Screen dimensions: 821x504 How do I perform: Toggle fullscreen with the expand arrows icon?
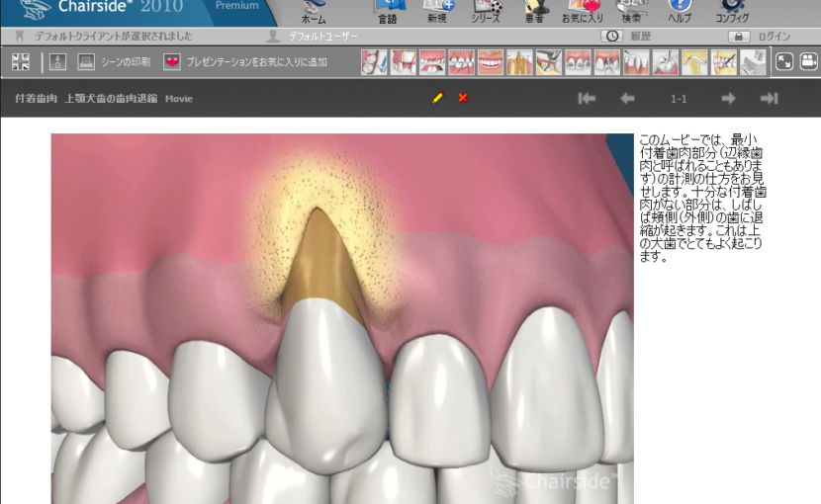pos(784,61)
